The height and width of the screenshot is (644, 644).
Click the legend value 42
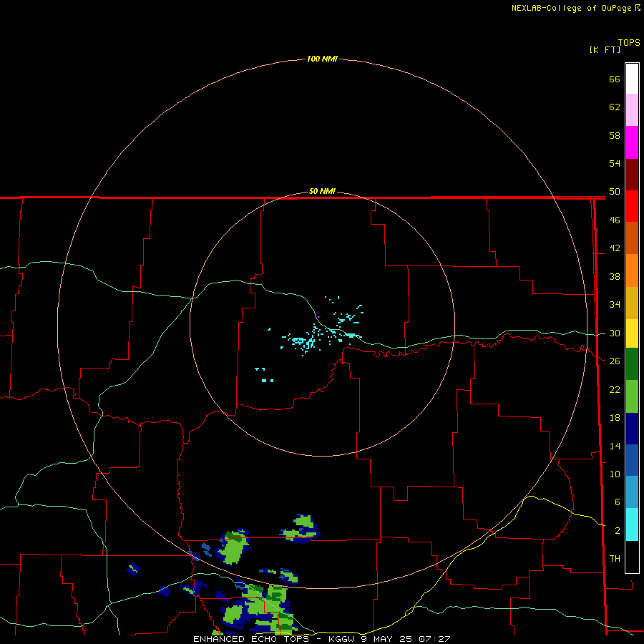click(615, 248)
